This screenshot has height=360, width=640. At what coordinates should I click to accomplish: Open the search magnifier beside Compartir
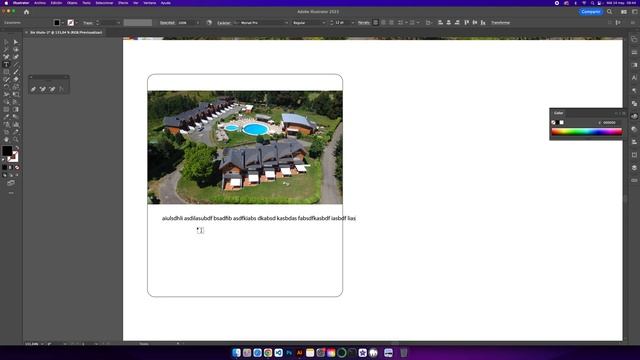click(x=609, y=12)
